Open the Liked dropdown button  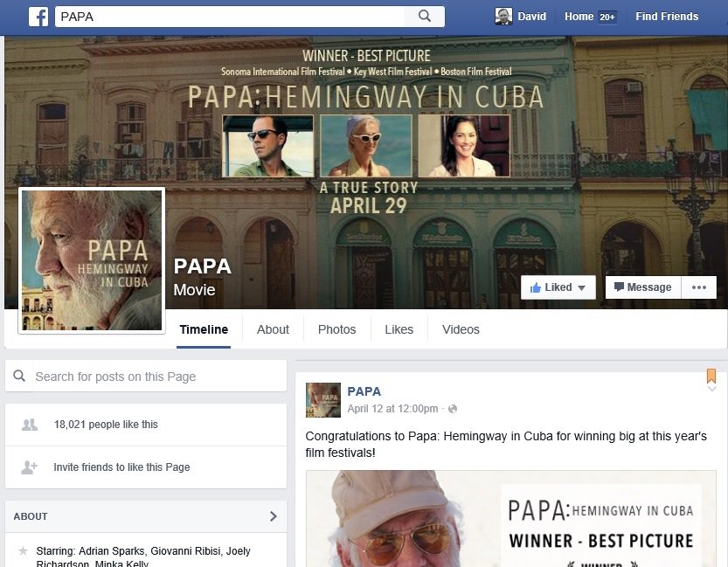[x=558, y=287]
